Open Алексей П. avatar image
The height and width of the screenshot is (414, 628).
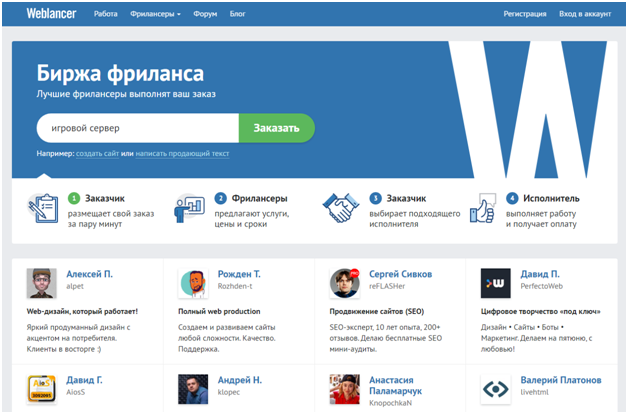point(42,283)
